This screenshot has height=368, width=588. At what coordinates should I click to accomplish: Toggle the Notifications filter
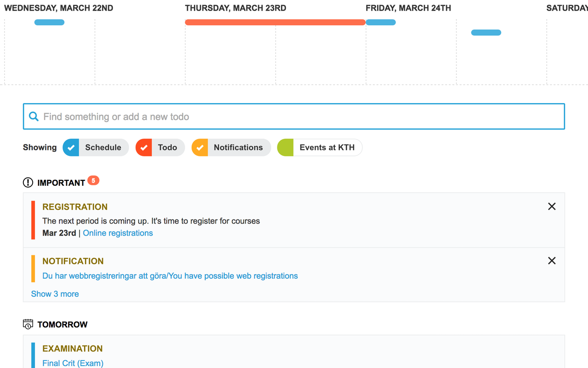point(231,148)
